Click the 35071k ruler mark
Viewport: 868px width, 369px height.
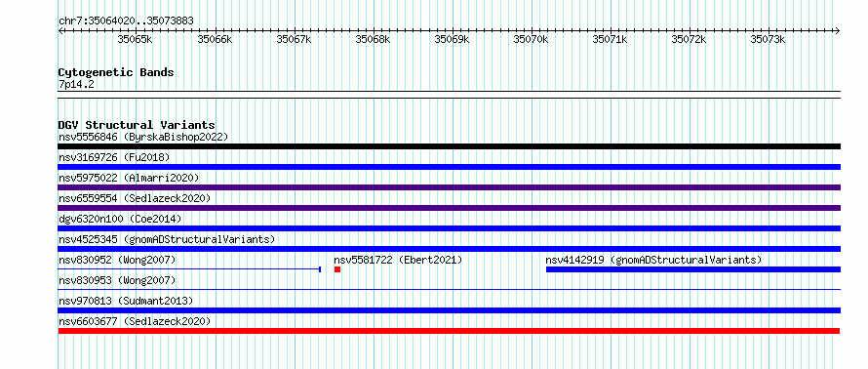pos(610,40)
